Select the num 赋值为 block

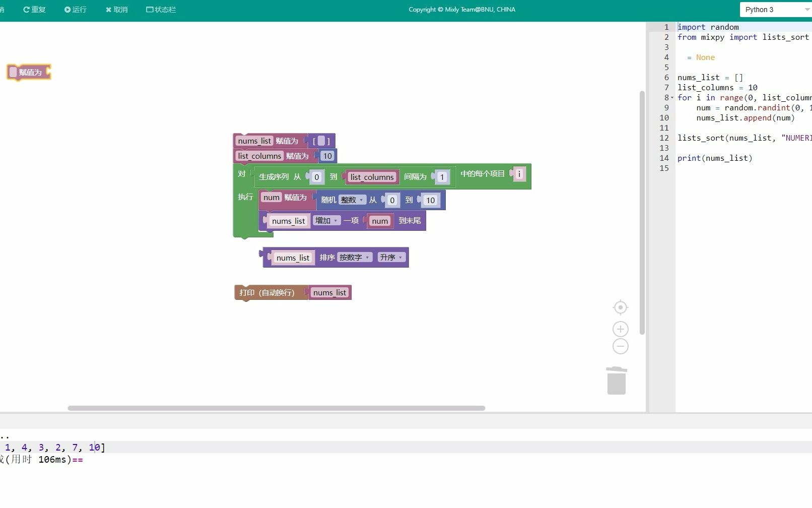295,198
